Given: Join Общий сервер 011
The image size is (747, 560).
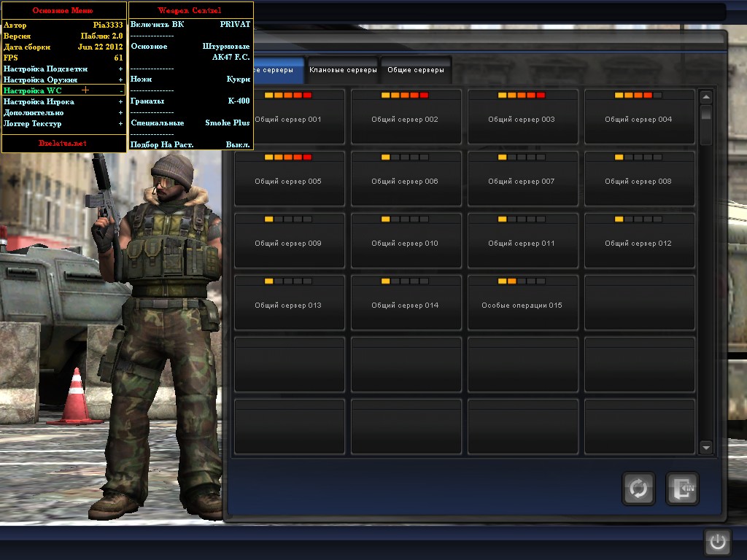Looking at the screenshot, I should click(522, 241).
